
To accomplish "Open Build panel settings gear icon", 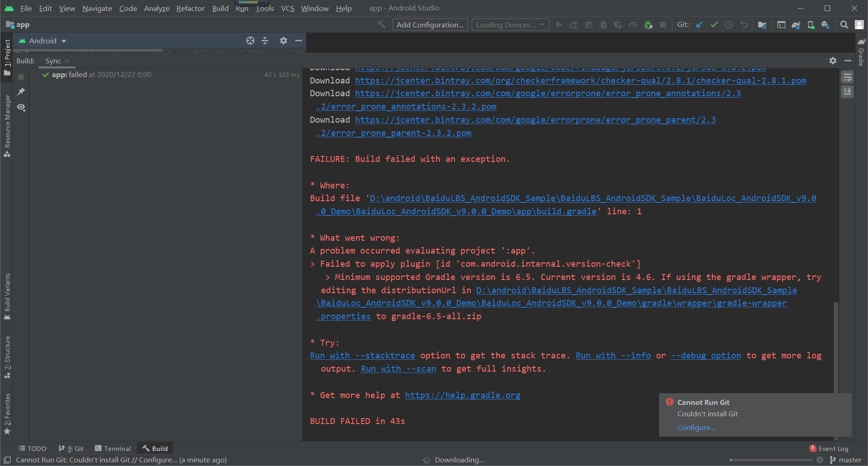I will click(832, 61).
